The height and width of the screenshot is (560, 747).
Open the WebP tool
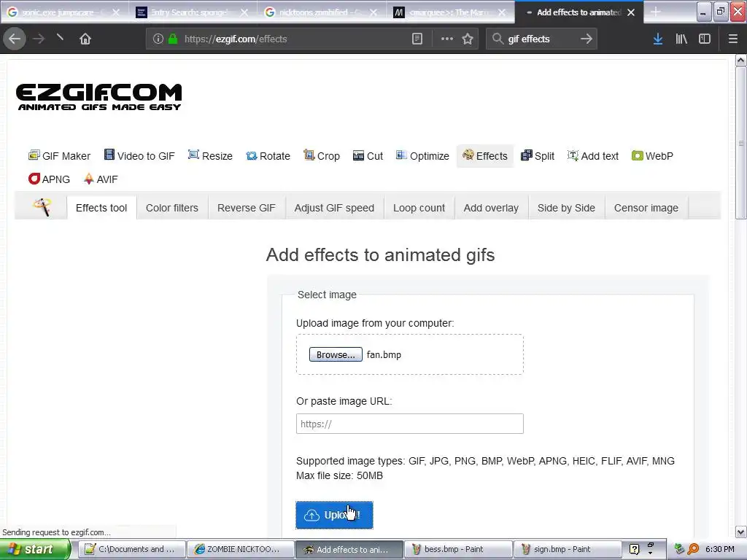point(652,156)
